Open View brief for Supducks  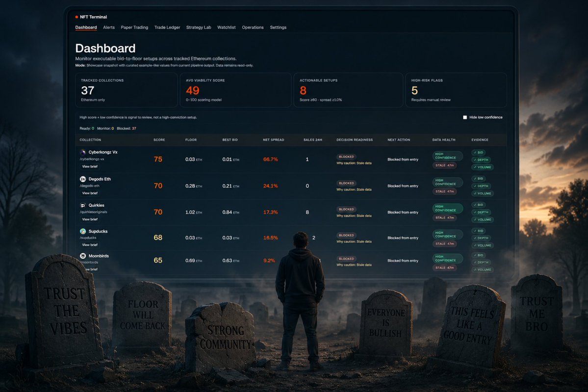[x=90, y=245]
